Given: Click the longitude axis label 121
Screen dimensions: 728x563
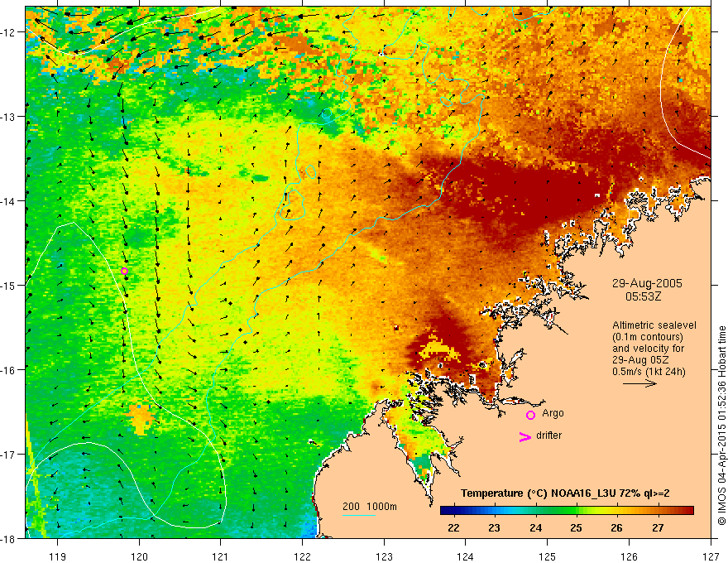Looking at the screenshot, I should (221, 556).
